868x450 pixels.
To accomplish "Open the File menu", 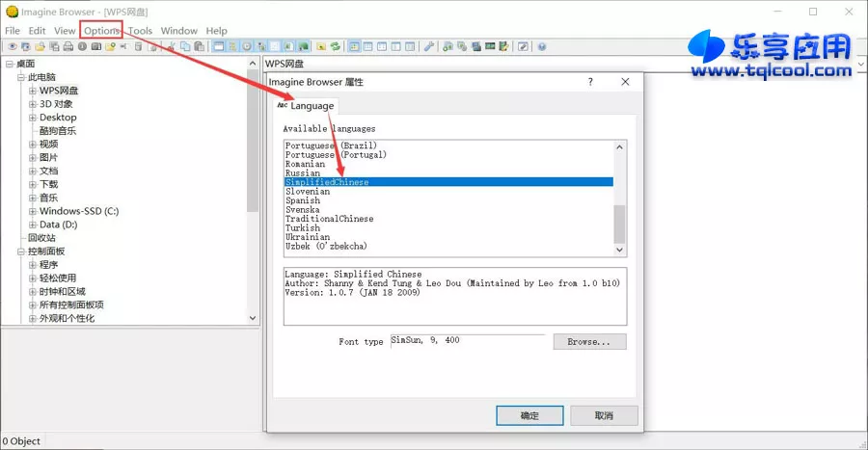I will click(x=13, y=31).
